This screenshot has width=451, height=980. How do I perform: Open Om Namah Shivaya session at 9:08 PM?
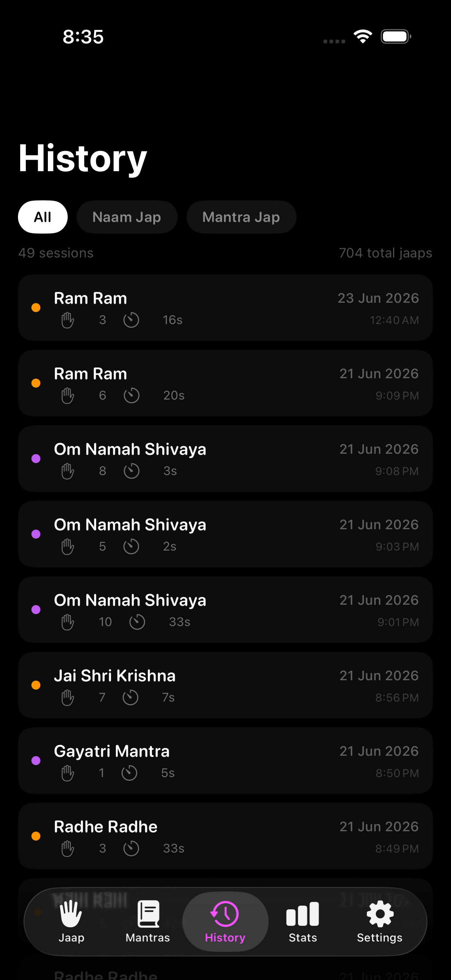(225, 459)
